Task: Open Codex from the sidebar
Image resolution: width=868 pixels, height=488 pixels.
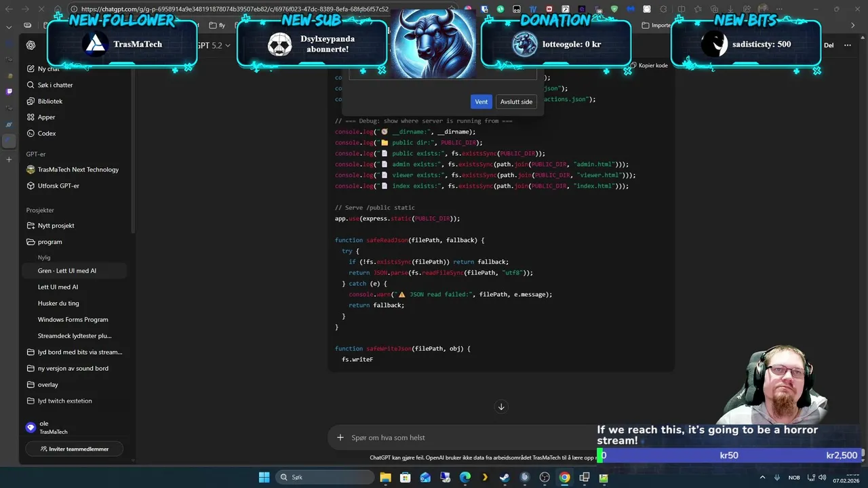Action: (x=41, y=134)
